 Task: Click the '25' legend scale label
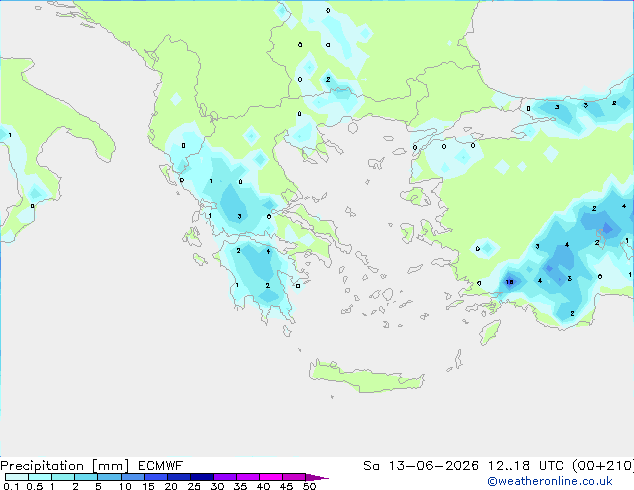194,486
